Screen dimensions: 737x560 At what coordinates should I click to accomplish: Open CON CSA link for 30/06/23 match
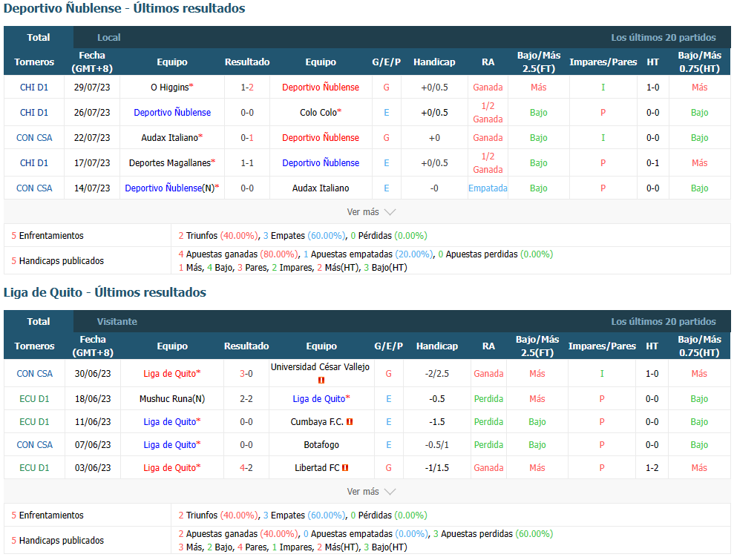coord(35,374)
